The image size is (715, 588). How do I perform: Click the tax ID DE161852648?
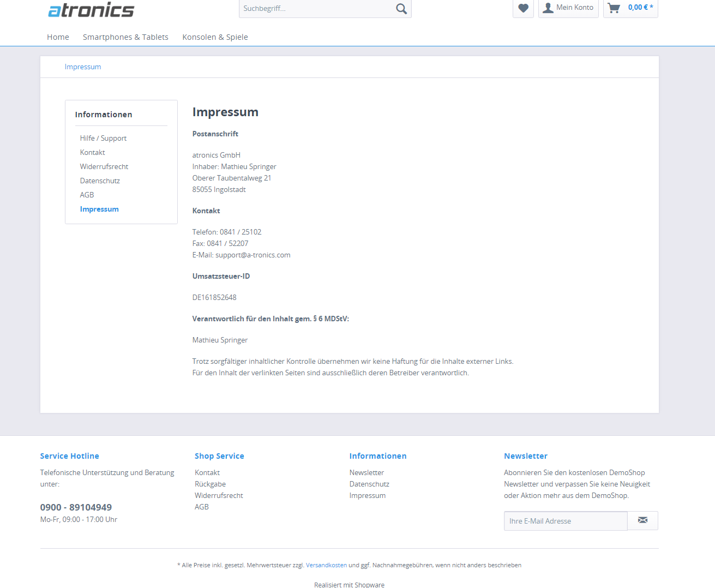click(x=214, y=298)
